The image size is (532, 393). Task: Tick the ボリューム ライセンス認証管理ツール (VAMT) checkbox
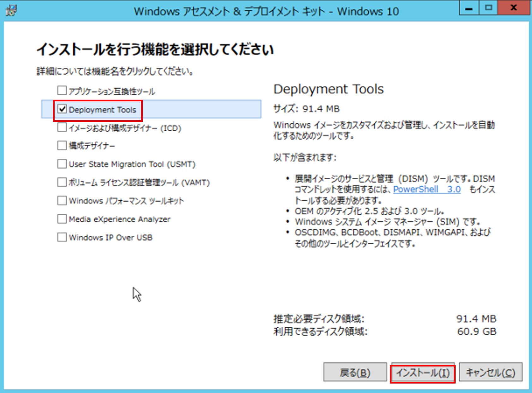click(x=62, y=182)
